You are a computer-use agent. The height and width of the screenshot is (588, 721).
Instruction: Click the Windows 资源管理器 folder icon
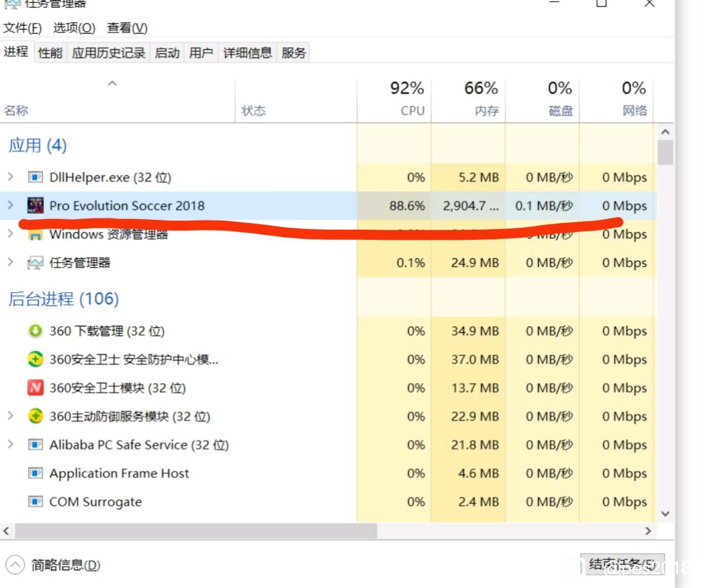coord(35,235)
